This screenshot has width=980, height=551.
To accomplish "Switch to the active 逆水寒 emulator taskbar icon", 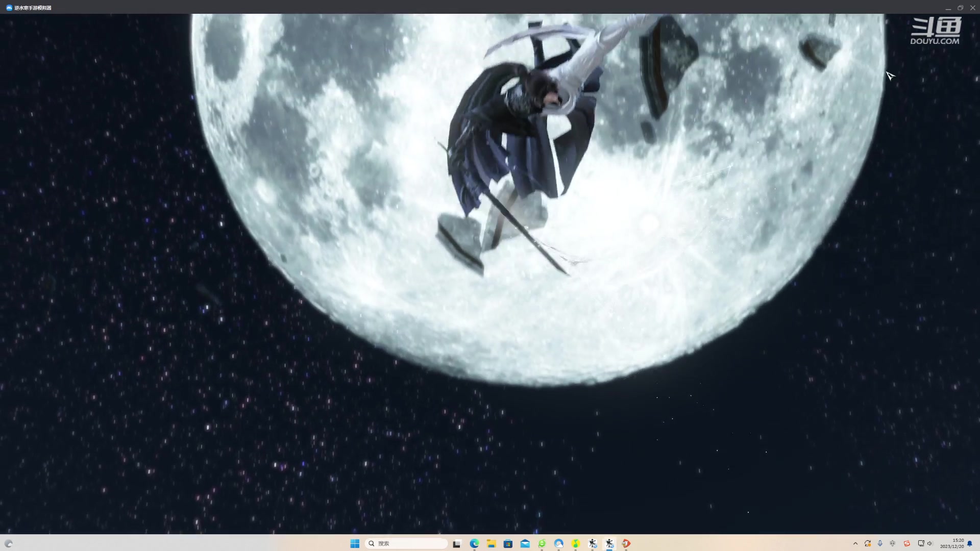I will pyautogui.click(x=609, y=543).
